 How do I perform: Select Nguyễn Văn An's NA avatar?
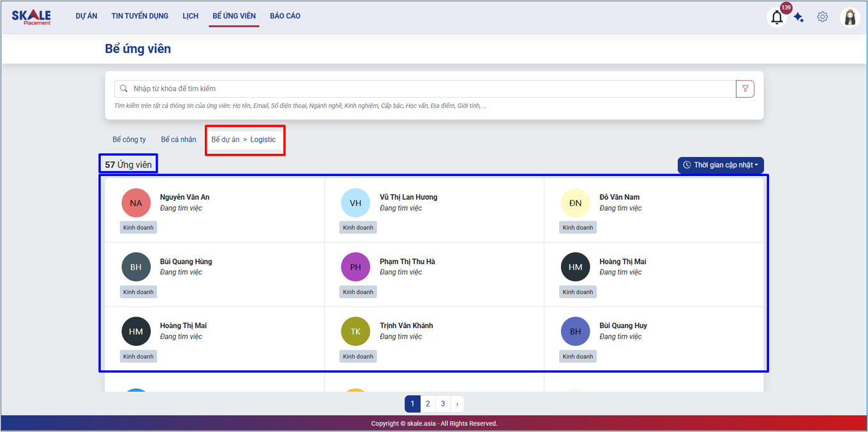(136, 203)
